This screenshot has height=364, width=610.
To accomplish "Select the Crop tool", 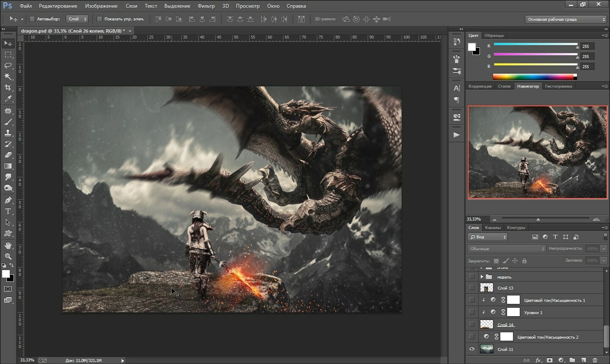I will tap(8, 88).
